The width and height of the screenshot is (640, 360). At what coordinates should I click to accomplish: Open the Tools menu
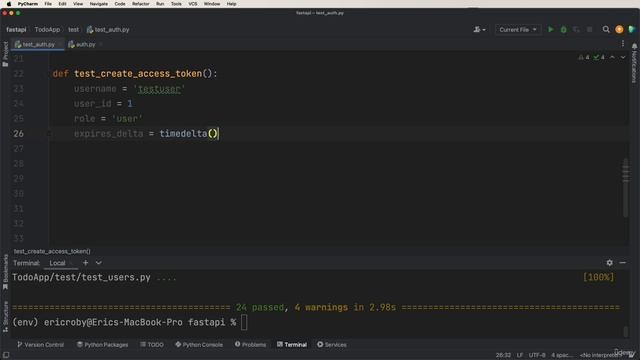pyautogui.click(x=176, y=4)
